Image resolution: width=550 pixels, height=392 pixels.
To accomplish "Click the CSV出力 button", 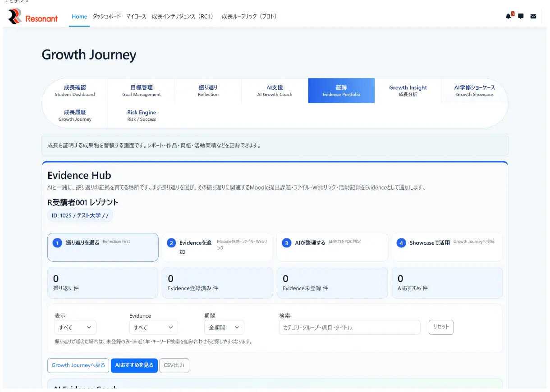I will coord(174,365).
